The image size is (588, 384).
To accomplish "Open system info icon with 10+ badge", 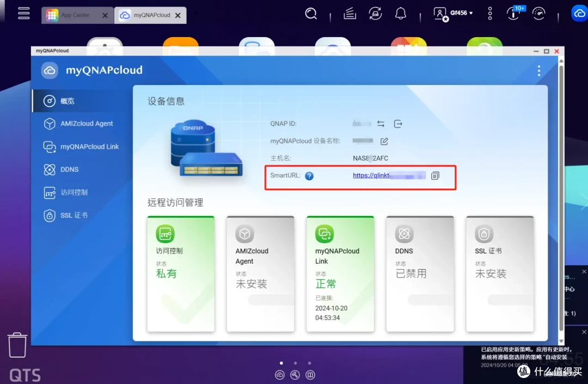I will (x=514, y=13).
